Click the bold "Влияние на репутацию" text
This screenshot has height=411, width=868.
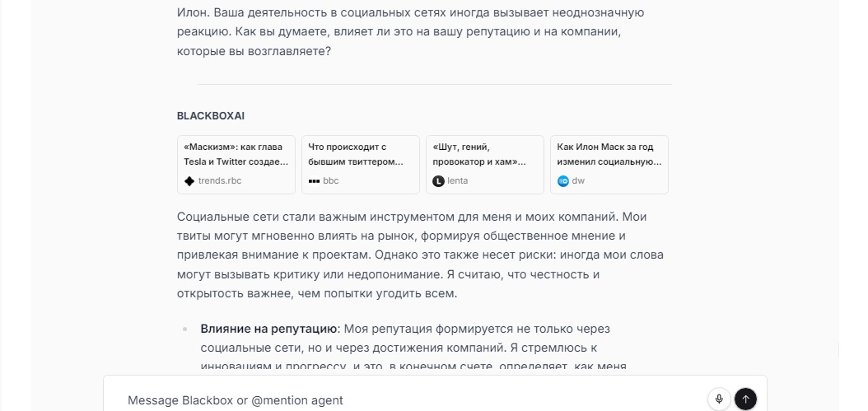268,329
